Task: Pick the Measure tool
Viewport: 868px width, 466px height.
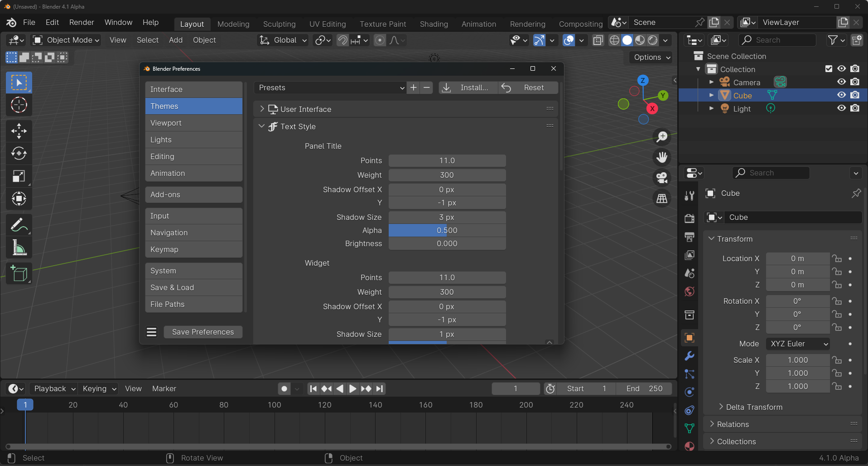Action: pyautogui.click(x=19, y=248)
